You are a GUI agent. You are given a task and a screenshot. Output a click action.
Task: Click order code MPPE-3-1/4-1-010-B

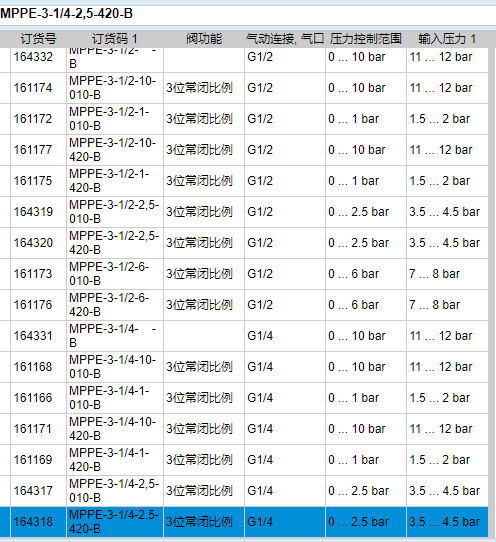(109, 398)
